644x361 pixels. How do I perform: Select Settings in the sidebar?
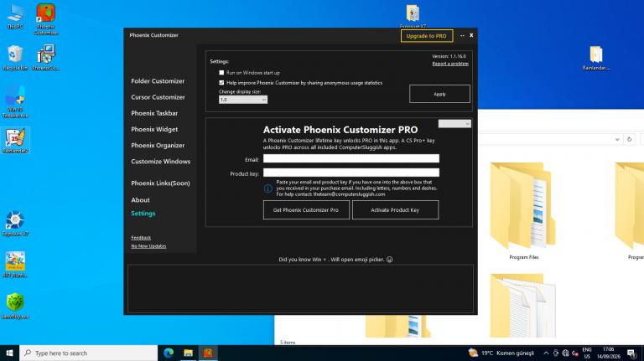click(x=143, y=214)
